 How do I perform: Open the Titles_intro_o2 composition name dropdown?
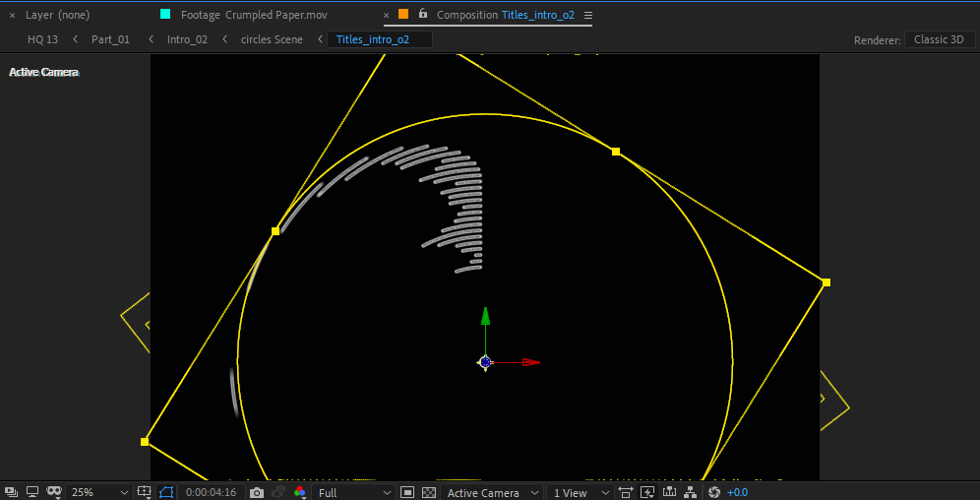538,15
